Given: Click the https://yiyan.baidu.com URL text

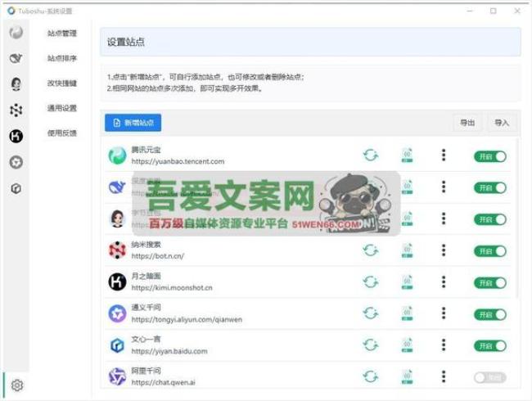Looking at the screenshot, I should coord(169,351).
